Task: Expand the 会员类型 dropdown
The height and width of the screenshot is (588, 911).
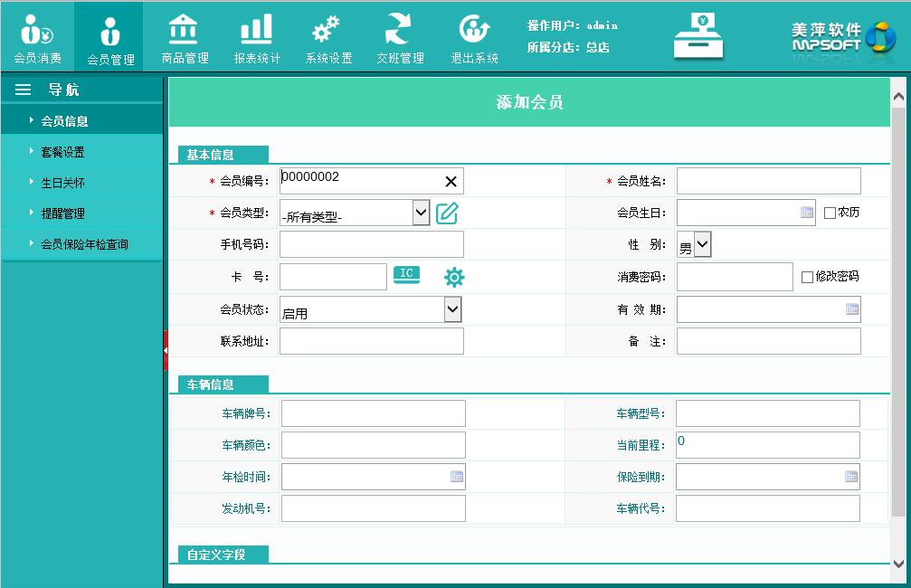Action: tap(421, 213)
